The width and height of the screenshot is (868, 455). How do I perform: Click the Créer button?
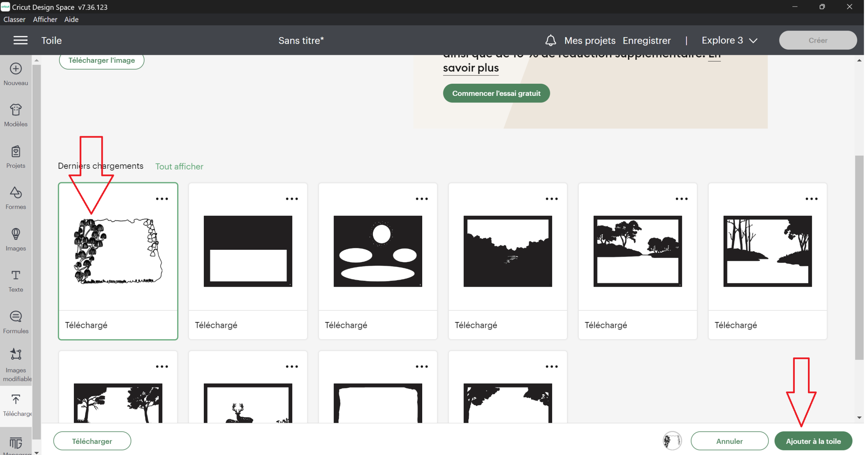pyautogui.click(x=818, y=40)
